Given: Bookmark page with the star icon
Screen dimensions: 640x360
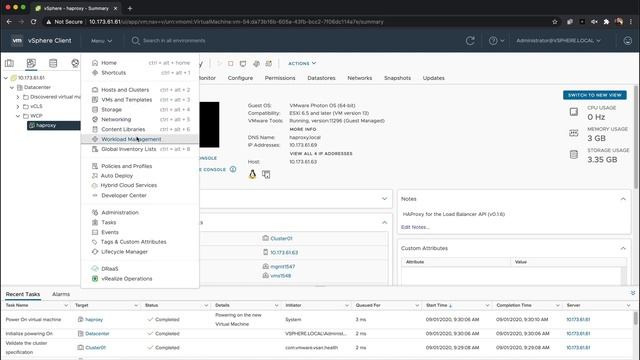Looking at the screenshot, I should pos(555,22).
